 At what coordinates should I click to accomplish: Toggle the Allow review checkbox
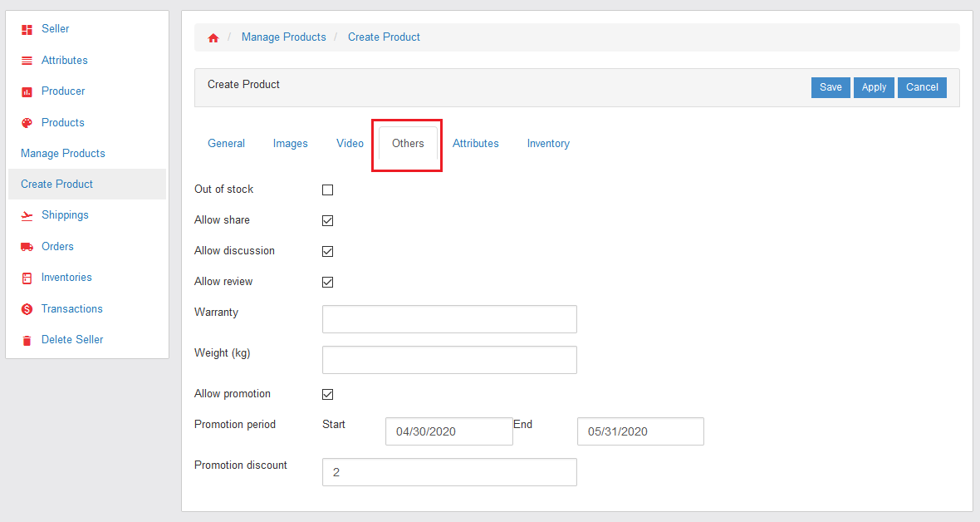[327, 282]
